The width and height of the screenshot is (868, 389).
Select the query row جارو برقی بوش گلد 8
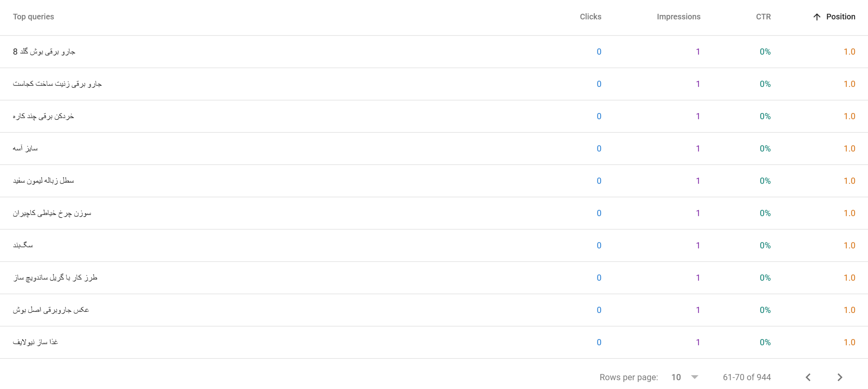(x=434, y=52)
